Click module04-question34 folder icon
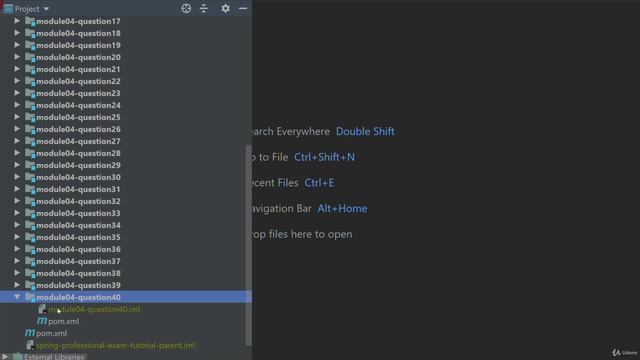Viewport: 640px width, 360px height. tap(30, 225)
